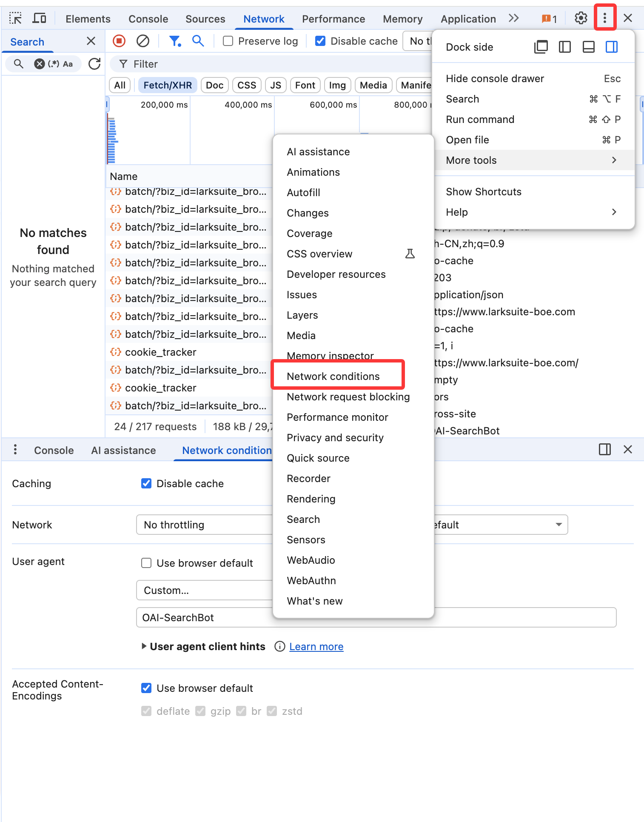644x822 pixels.
Task: Clear the network log icon
Action: [x=143, y=41]
